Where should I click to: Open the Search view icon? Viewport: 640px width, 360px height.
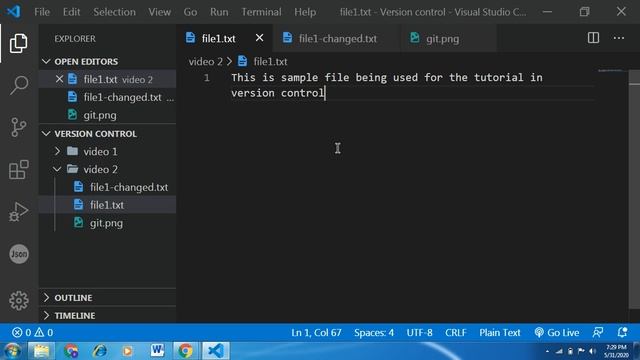19,85
